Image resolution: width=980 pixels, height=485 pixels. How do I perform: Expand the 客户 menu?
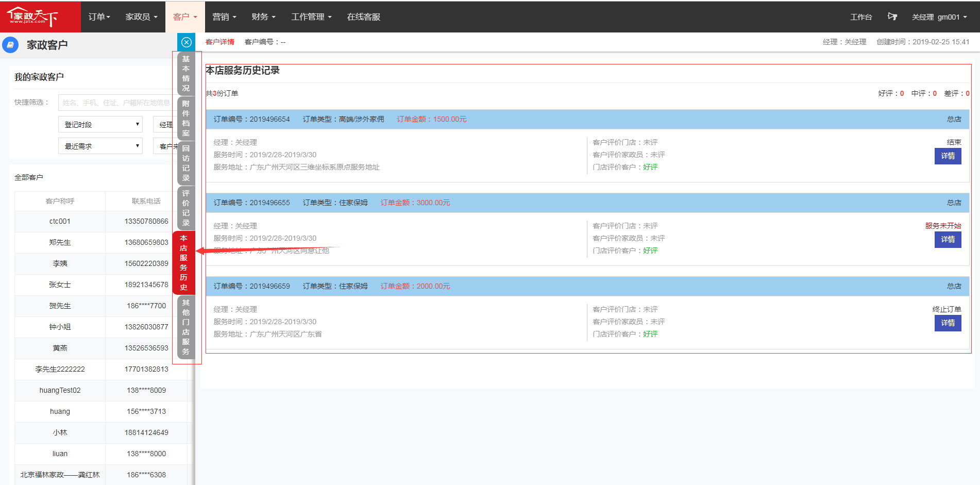pyautogui.click(x=185, y=16)
